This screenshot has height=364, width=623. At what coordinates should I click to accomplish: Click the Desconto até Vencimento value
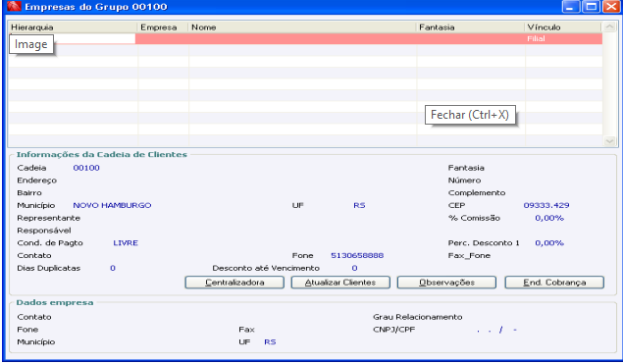click(354, 268)
